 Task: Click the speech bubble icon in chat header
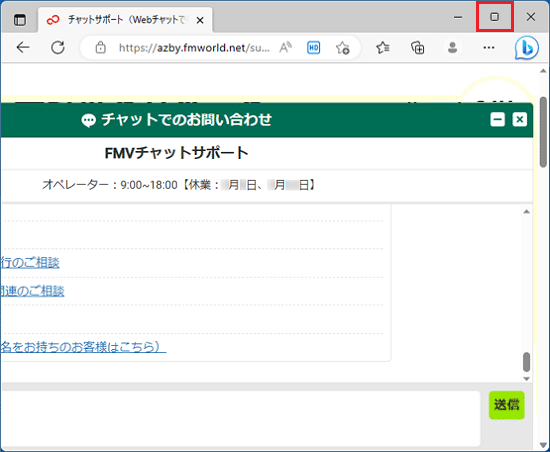pos(88,121)
